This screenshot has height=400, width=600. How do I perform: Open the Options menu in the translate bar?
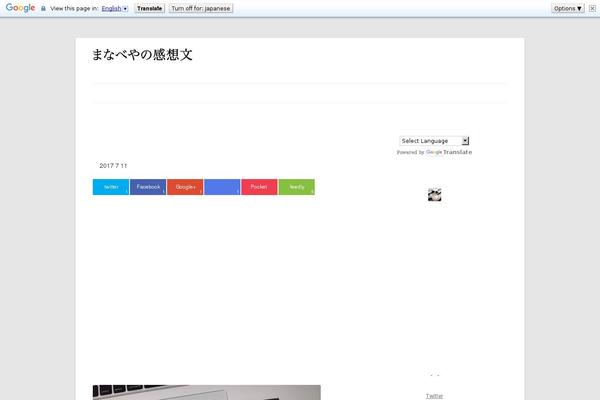point(568,8)
